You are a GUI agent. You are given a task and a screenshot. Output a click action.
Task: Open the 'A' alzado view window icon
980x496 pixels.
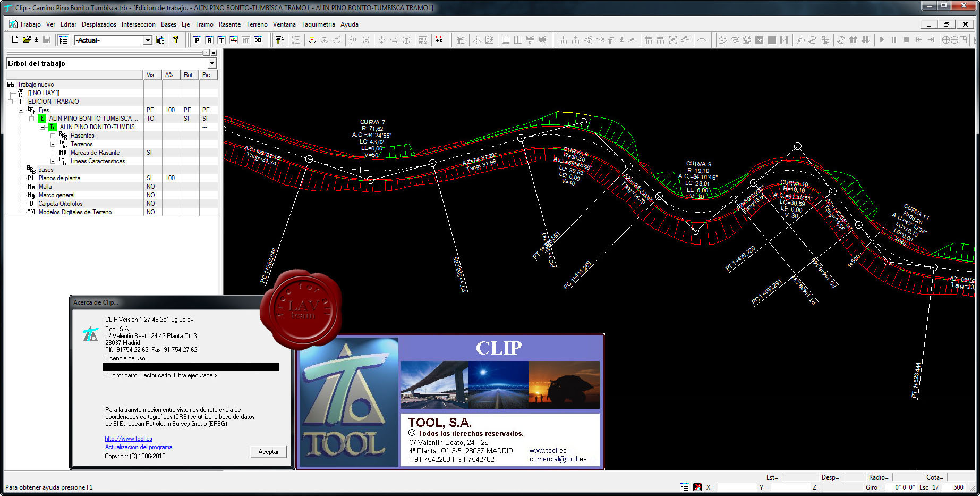pos(209,40)
